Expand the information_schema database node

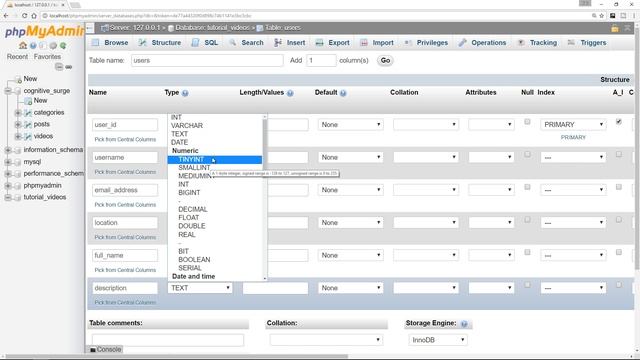(x=8, y=150)
